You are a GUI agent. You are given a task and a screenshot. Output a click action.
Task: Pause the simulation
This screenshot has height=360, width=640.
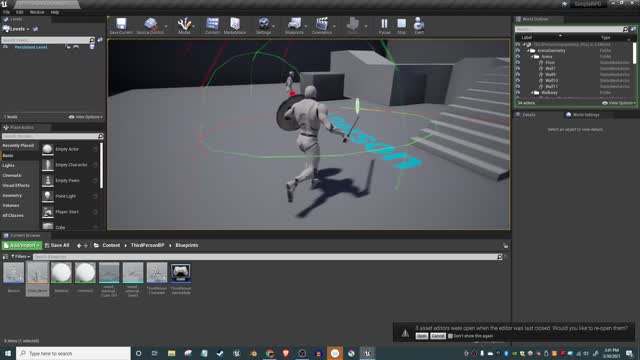pos(384,26)
